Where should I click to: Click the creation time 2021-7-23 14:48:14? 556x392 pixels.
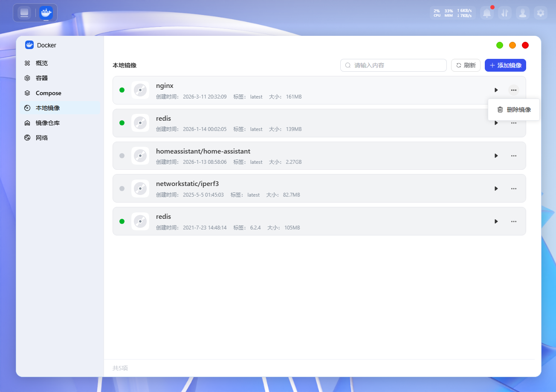pos(205,228)
